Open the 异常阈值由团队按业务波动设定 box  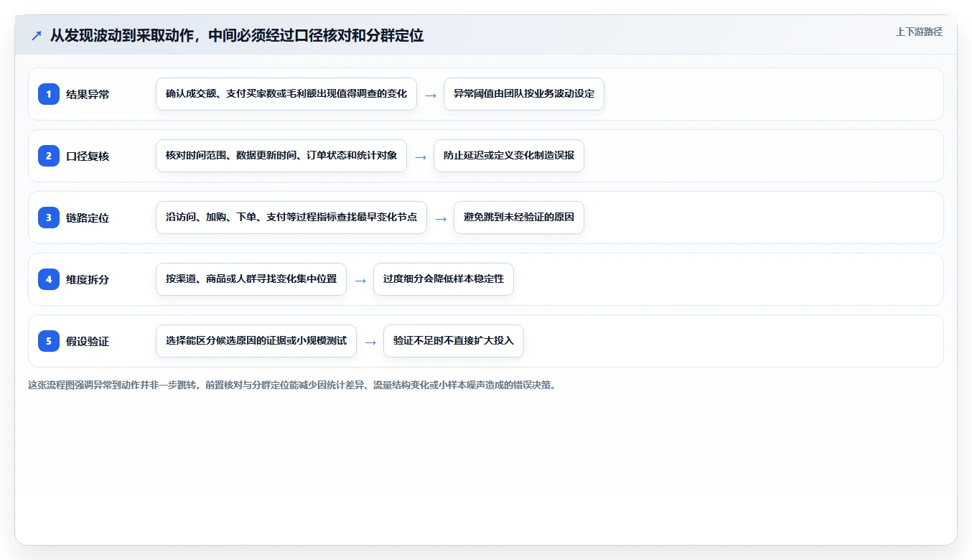click(x=524, y=94)
